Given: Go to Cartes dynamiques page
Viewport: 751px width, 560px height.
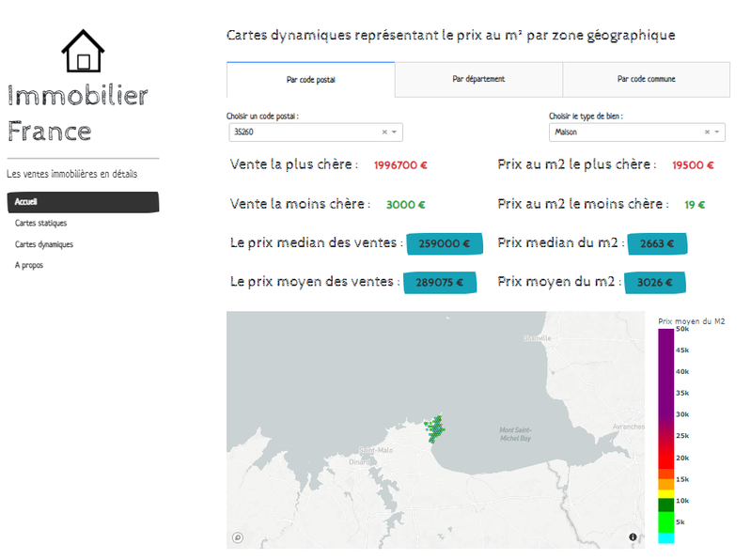Looking at the screenshot, I should click(44, 244).
